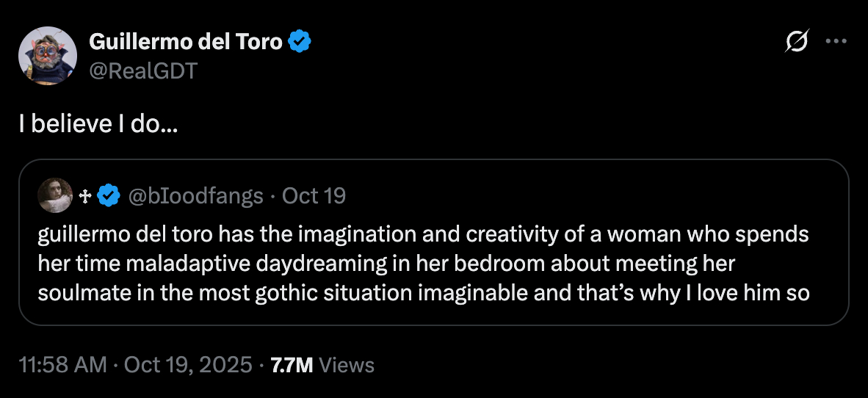Click the blue verified badge beside Guillermo del Toro
Image resolution: width=868 pixels, height=398 pixels.
tap(300, 42)
